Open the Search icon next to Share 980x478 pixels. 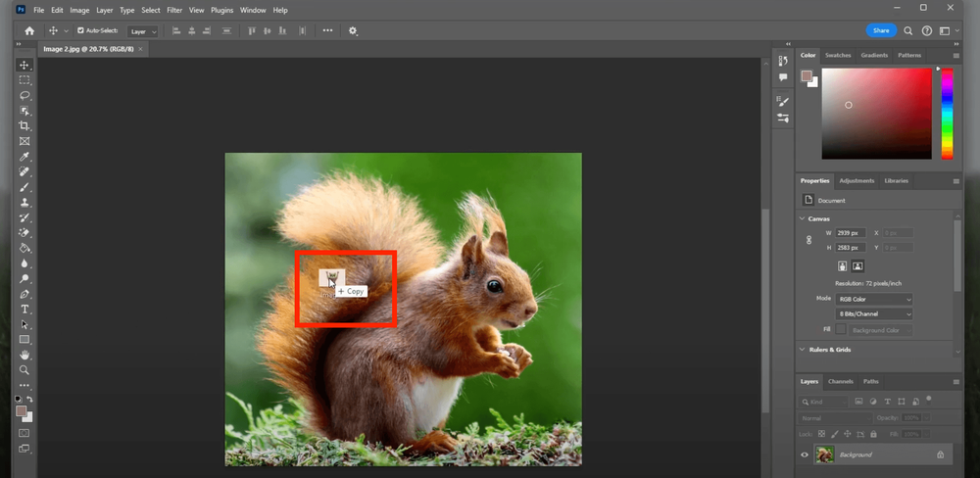(908, 30)
